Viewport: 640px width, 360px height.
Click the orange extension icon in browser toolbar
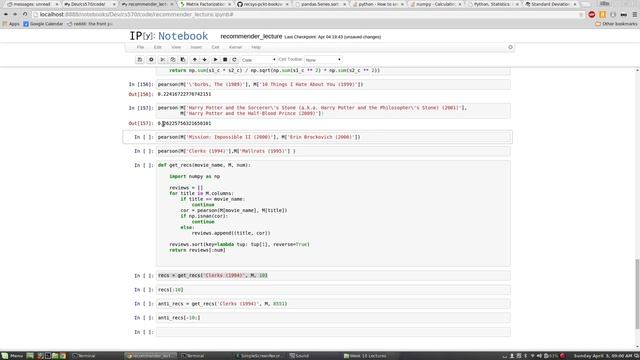click(602, 15)
